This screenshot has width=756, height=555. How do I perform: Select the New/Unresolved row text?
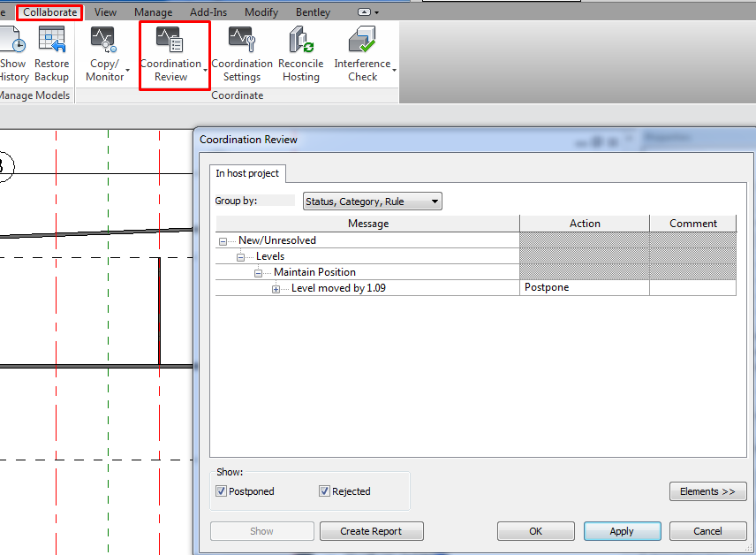point(277,240)
